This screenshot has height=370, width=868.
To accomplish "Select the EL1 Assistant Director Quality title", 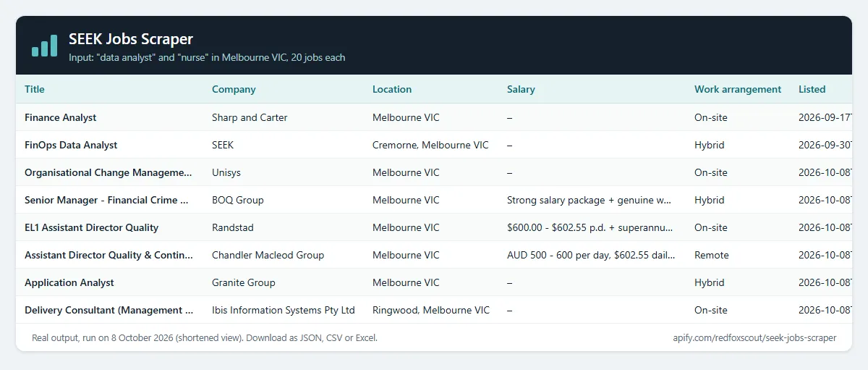I will click(x=91, y=227).
